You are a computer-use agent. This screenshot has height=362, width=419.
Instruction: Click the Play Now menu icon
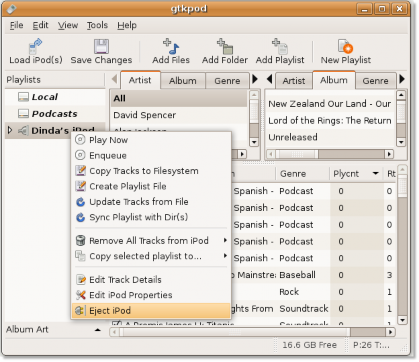pyautogui.click(x=80, y=140)
